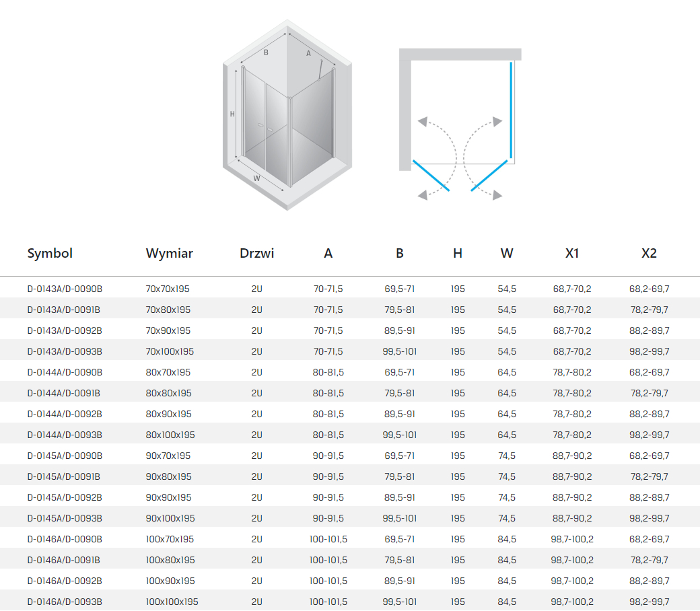Click the W width label in 3D diagram

256,178
